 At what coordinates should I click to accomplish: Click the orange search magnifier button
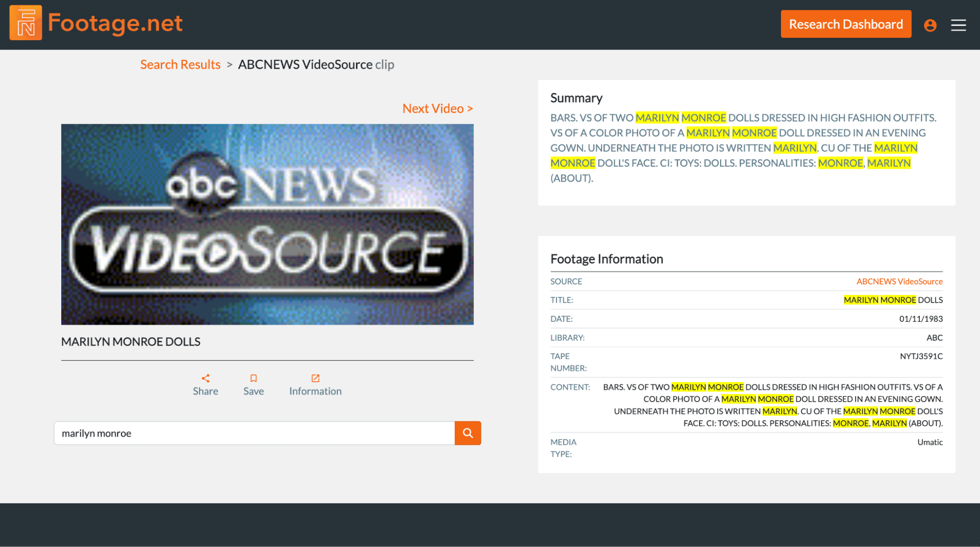tap(468, 433)
